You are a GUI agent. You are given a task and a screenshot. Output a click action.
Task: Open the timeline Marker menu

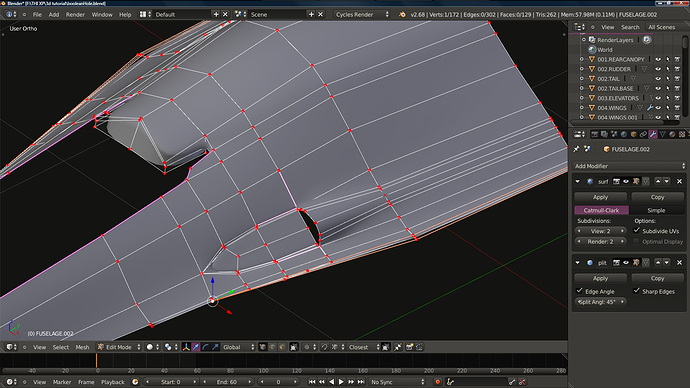pyautogui.click(x=62, y=382)
